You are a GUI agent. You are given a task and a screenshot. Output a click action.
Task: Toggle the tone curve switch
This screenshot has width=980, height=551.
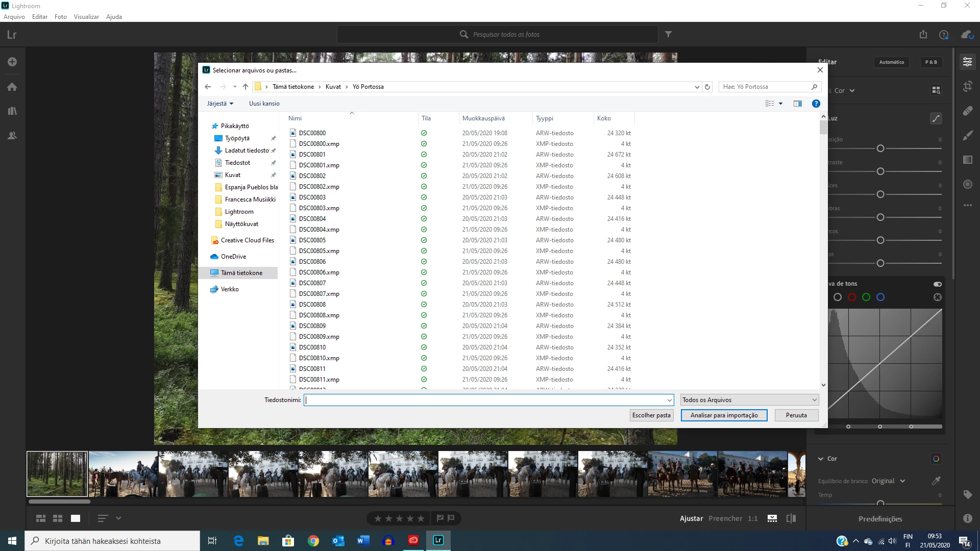(x=937, y=284)
